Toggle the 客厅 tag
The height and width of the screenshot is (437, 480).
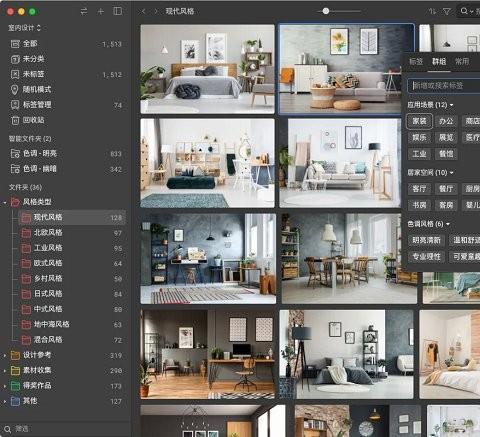point(419,189)
